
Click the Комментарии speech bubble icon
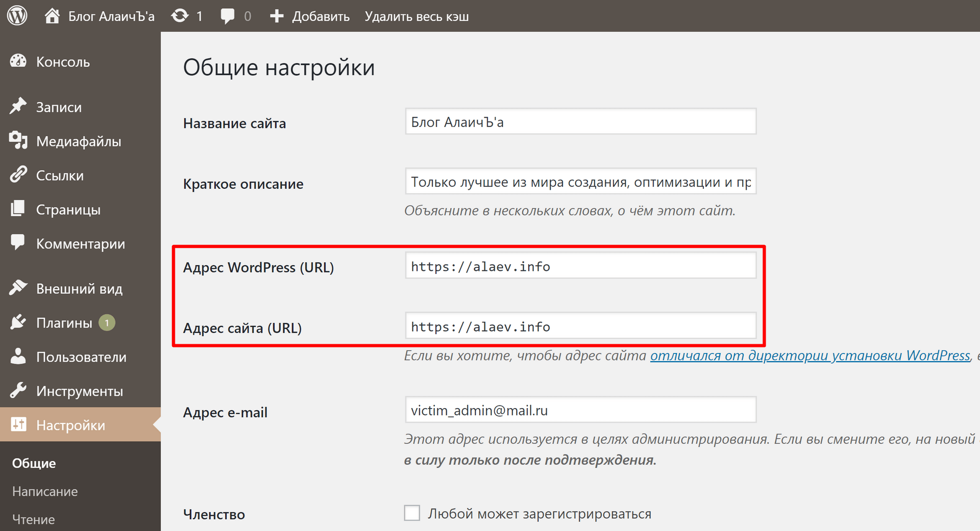pyautogui.click(x=18, y=243)
